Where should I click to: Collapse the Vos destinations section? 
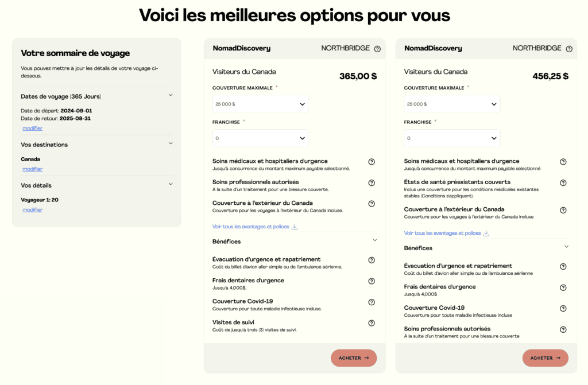[171, 143]
